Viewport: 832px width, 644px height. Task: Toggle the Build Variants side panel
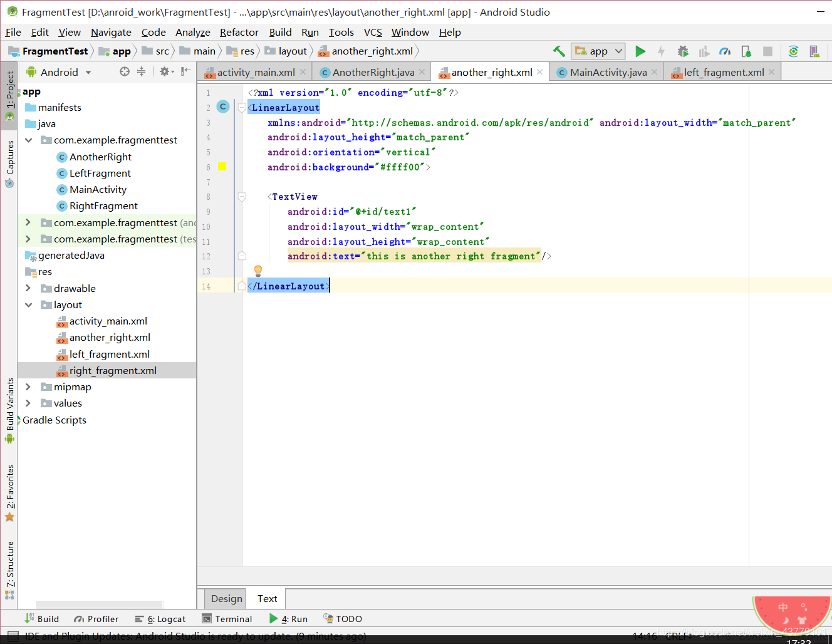pyautogui.click(x=9, y=410)
